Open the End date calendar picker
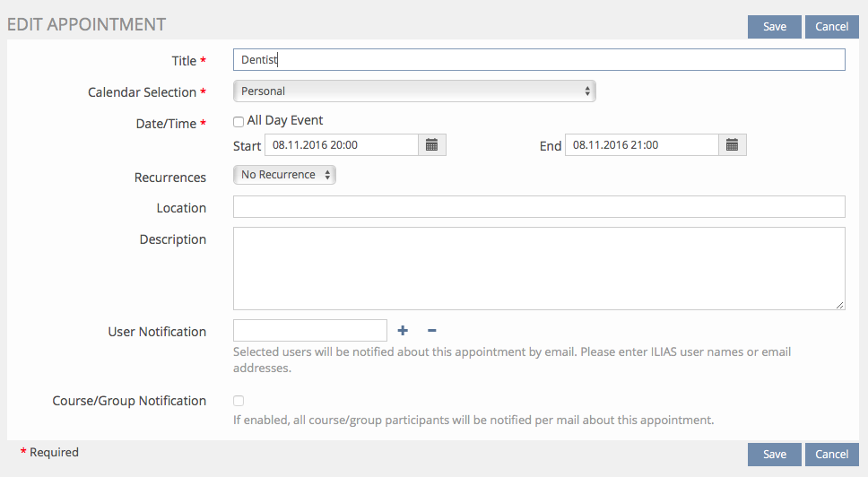Viewport: 868px width, 477px height. coord(732,145)
